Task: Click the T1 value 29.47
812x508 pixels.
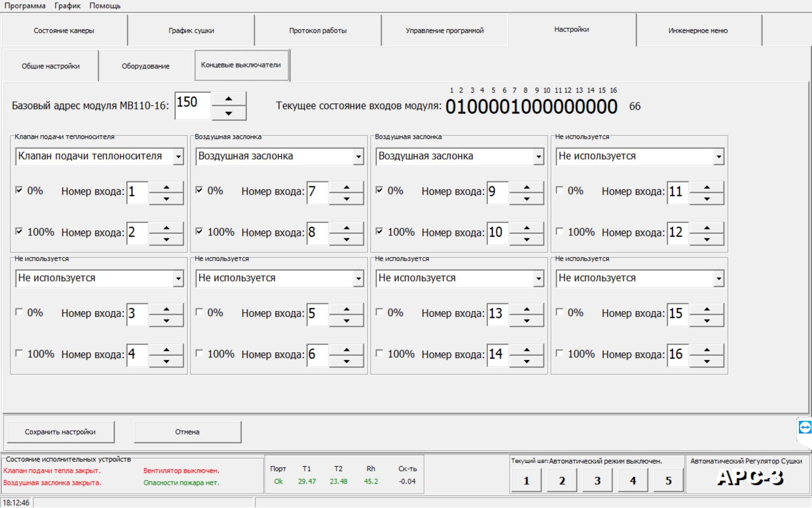Action: coord(307,481)
